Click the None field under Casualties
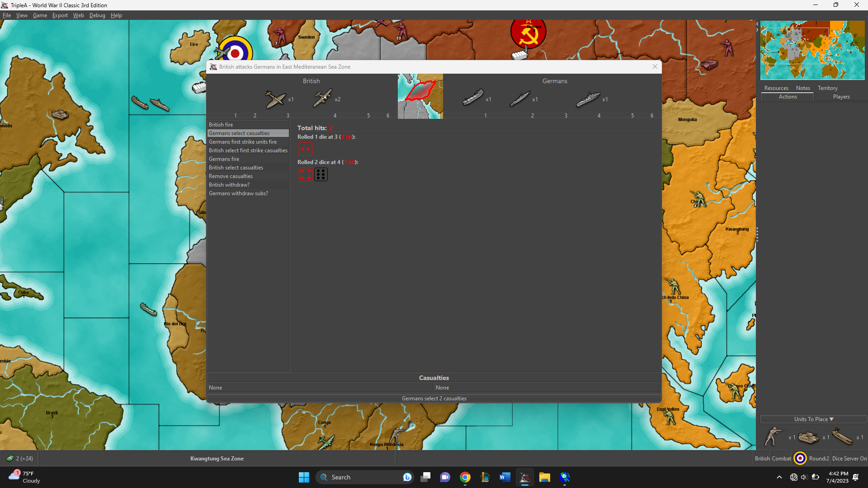 tap(320, 387)
